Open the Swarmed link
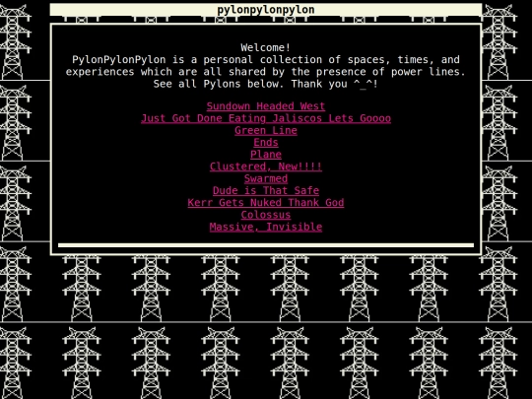 266,178
